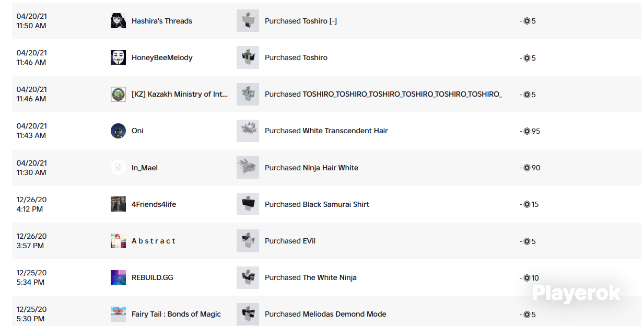The width and height of the screenshot is (644, 326).
Task: Follow the HoneyBeeMelody seller link
Action: point(162,57)
